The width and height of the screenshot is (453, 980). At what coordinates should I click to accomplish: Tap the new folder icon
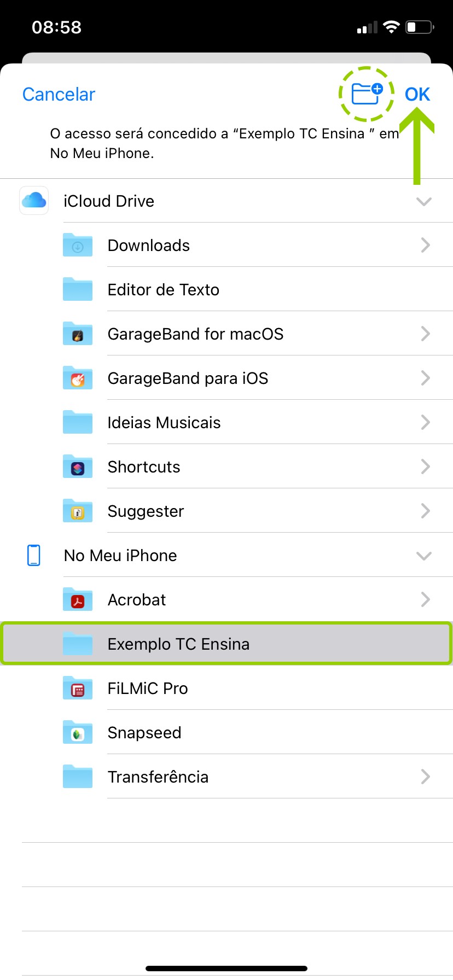coord(367,94)
